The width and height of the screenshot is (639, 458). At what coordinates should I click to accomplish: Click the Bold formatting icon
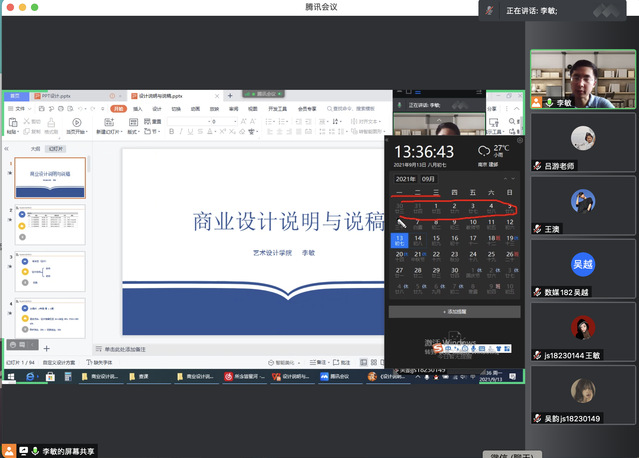click(170, 131)
